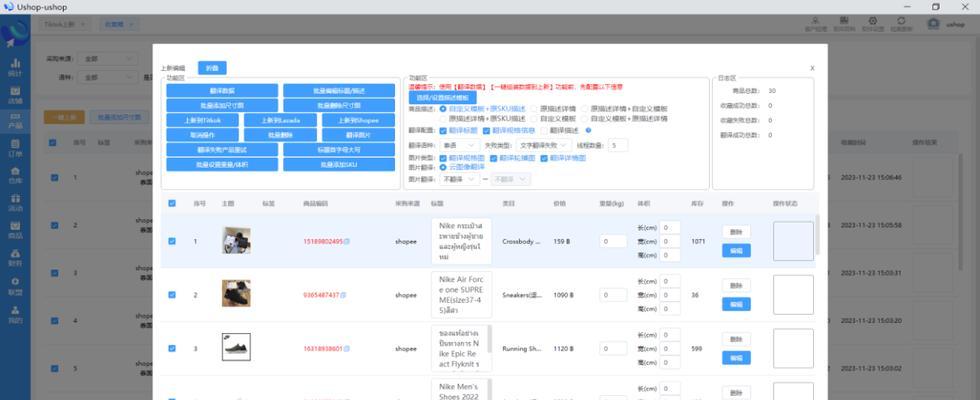Uncheck row 1 checkbox in dialog table

(x=172, y=241)
